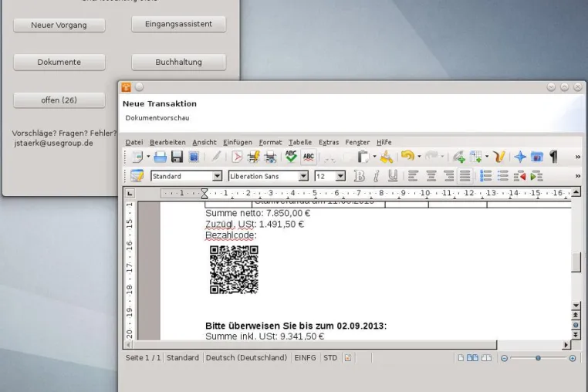Screen dimensions: 588x392
Task: Click the Paste clipboard icon
Action: 363,157
